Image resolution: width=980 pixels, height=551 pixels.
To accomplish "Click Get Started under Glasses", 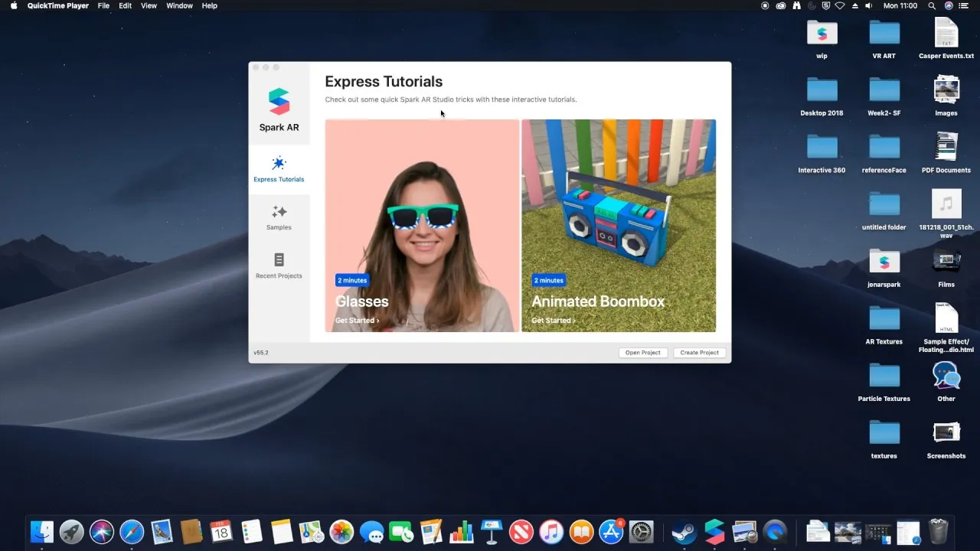I will (x=357, y=321).
